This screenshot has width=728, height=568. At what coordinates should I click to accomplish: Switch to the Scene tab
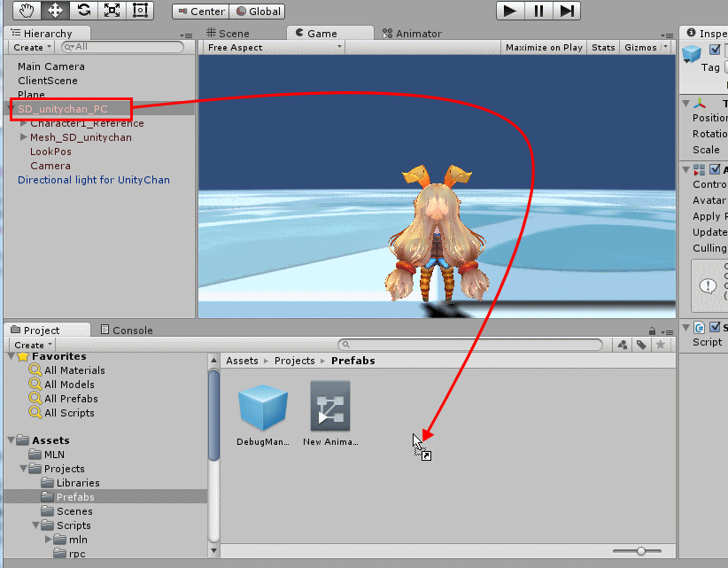(228, 34)
